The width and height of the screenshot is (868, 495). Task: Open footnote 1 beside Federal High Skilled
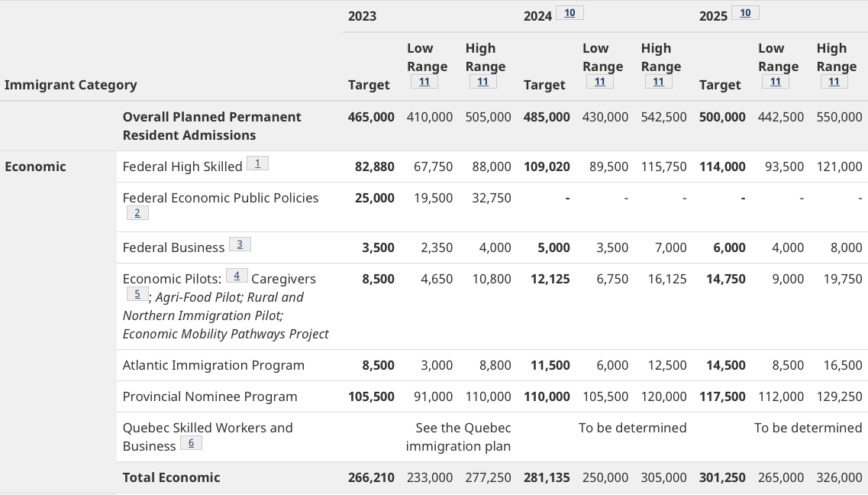(257, 163)
